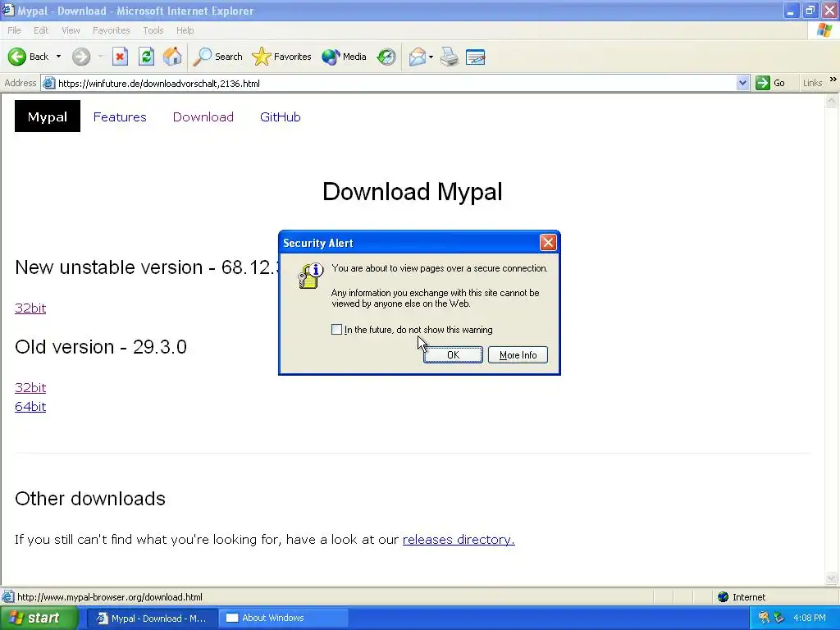This screenshot has width=840, height=630.
Task: Open the Media pane button
Action: 344,57
